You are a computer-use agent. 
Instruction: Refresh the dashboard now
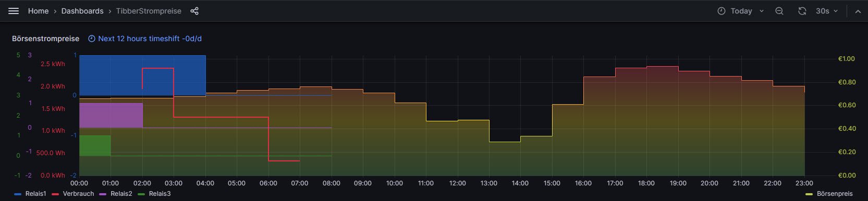[x=802, y=11]
